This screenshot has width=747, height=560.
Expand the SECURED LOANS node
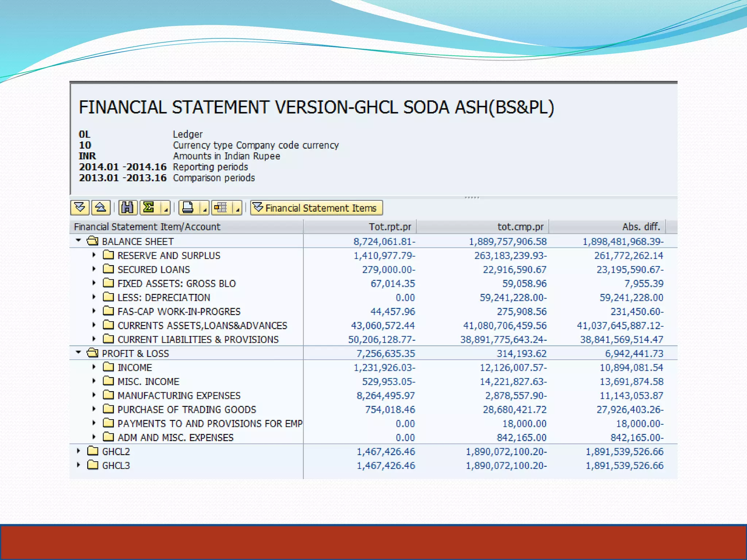94,269
